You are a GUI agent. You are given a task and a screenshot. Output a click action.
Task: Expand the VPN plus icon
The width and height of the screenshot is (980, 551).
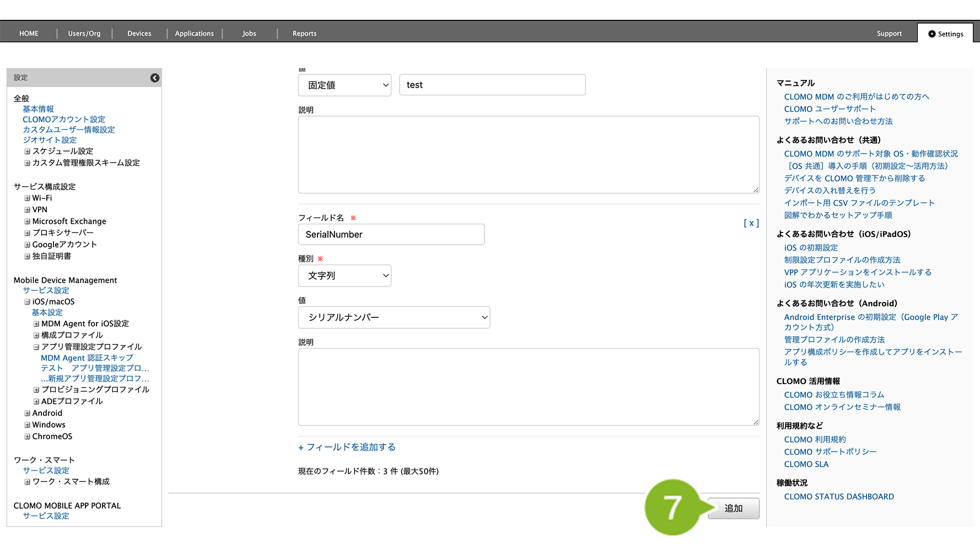(27, 210)
